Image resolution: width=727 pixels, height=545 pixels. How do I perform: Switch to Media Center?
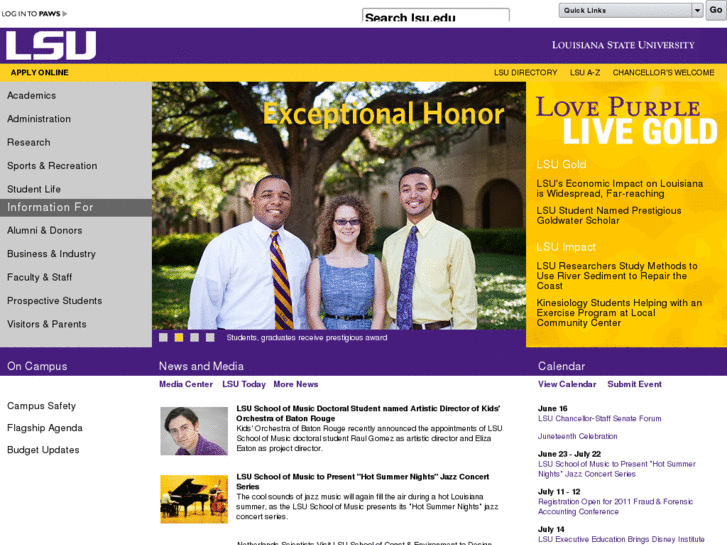(186, 384)
